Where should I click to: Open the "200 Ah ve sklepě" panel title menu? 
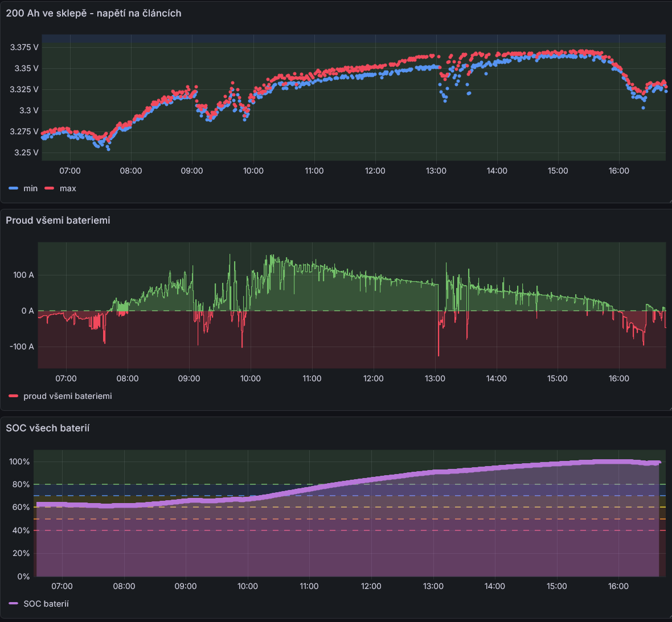pos(93,13)
